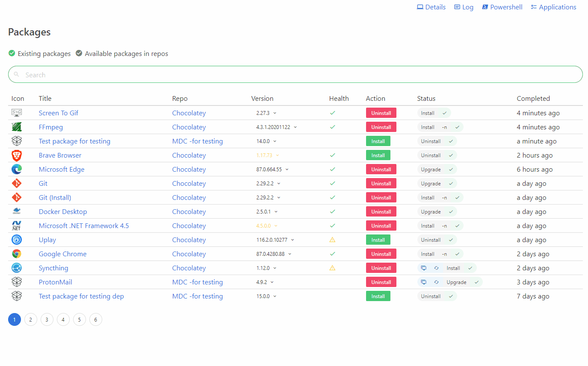
Task: Click the Git (Install) row icon
Action: tap(17, 197)
